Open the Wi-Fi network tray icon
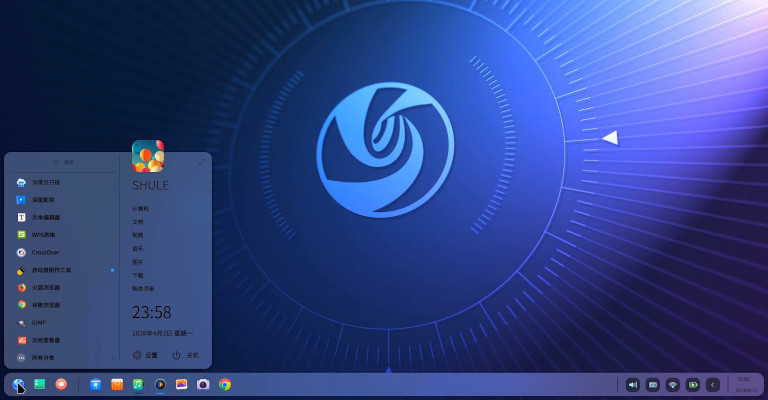Screen dimensions: 768x400 click(x=673, y=385)
